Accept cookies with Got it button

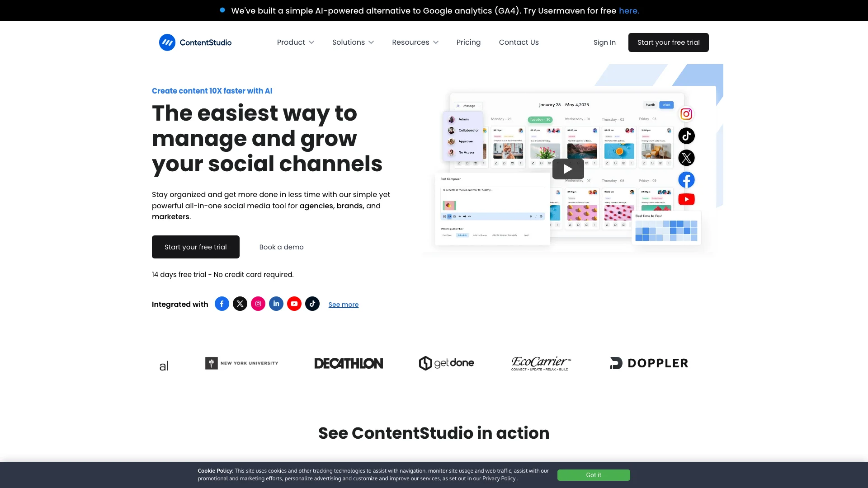tap(594, 475)
